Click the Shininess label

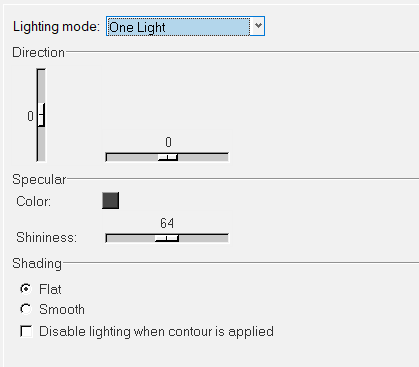point(46,238)
